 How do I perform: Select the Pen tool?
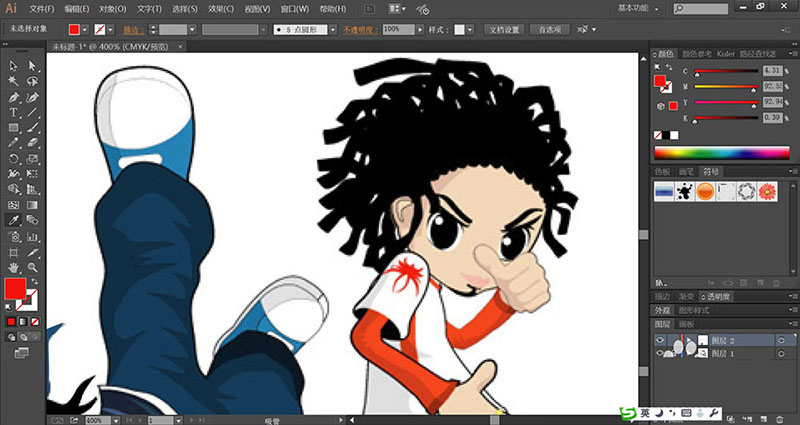14,97
